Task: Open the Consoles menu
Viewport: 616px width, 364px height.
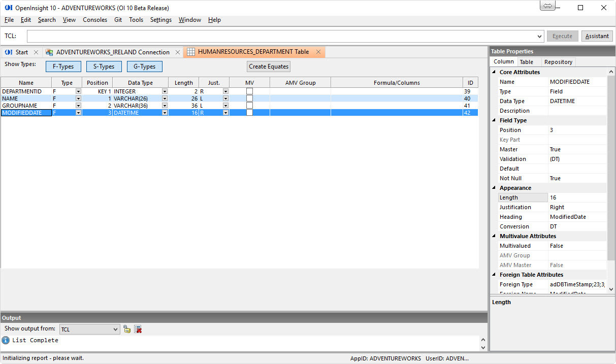Action: coord(95,20)
